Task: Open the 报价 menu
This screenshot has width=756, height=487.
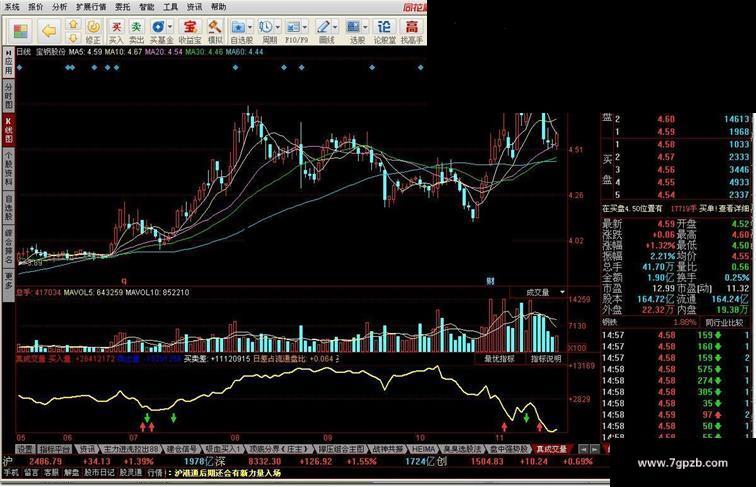Action: click(35, 7)
